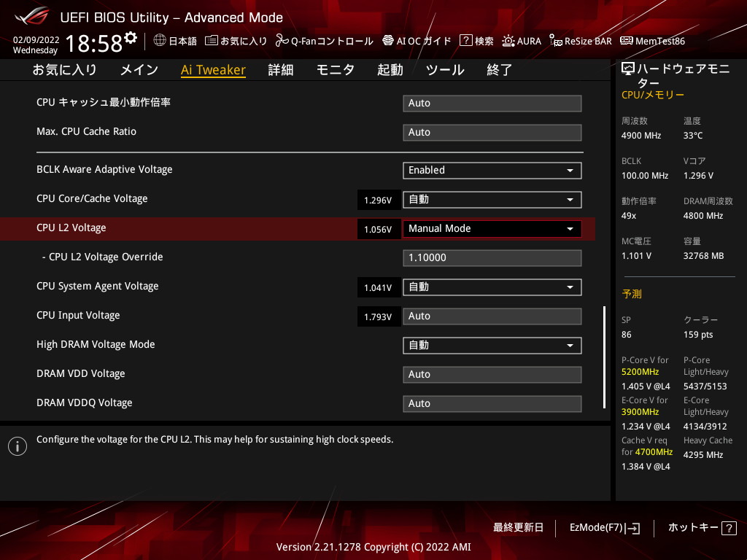747x560 pixels.
Task: Switch to the お気に入り tab
Action: (65, 70)
